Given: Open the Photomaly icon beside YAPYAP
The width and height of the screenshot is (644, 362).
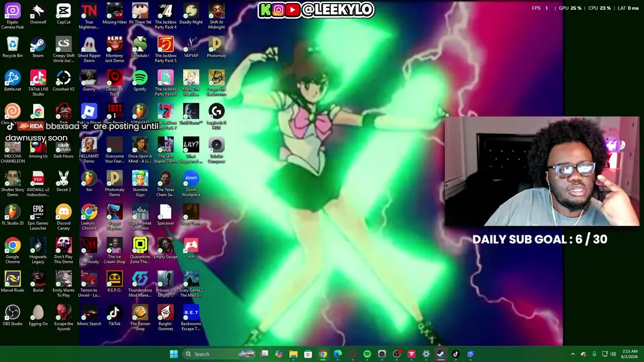Looking at the screenshot, I should pyautogui.click(x=216, y=48).
